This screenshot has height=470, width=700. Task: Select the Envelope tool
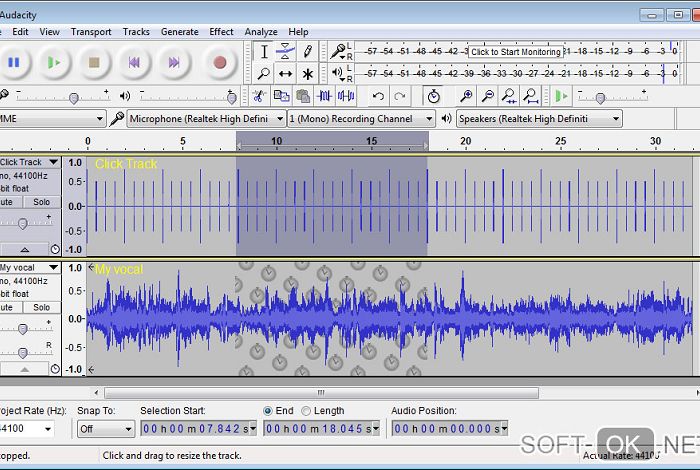coord(285,52)
